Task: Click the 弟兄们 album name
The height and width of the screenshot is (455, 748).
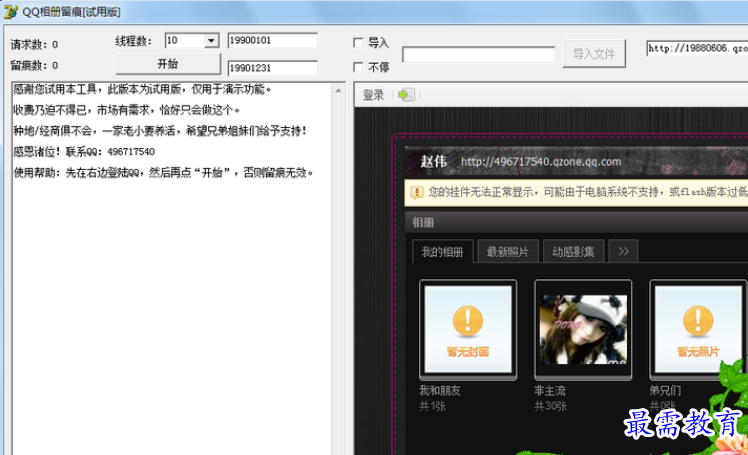Action: (x=665, y=391)
